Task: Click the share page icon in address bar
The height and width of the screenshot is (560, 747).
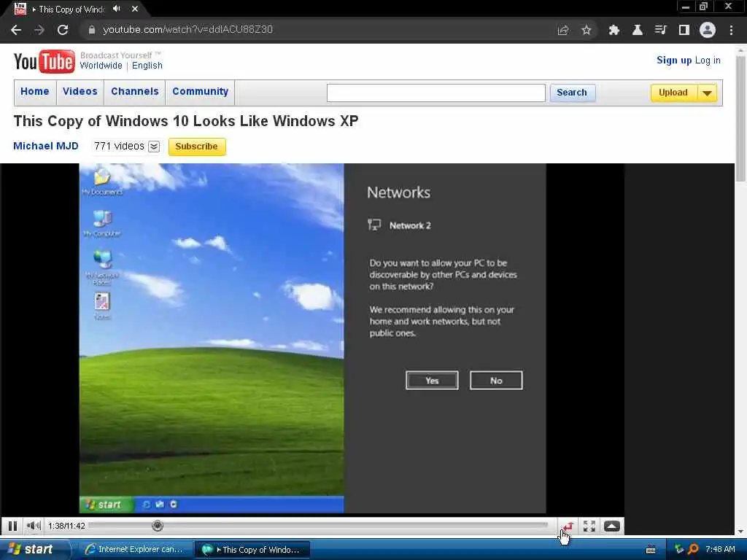Action: (x=563, y=30)
